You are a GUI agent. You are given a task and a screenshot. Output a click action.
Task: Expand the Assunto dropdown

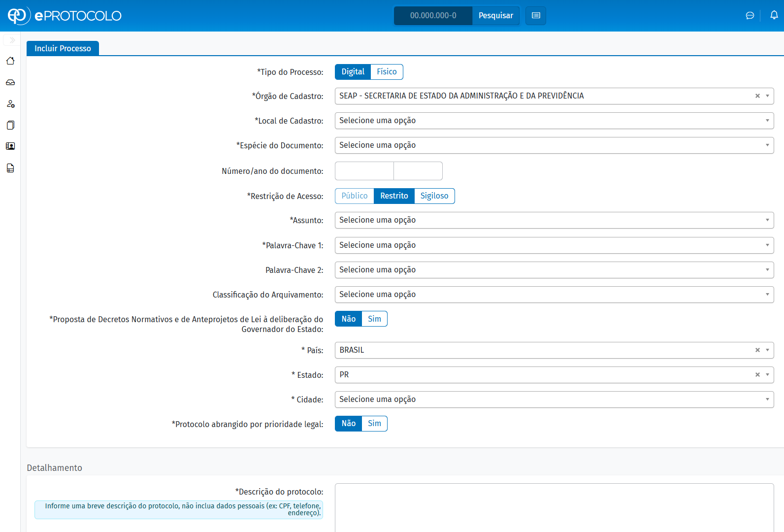(x=554, y=220)
